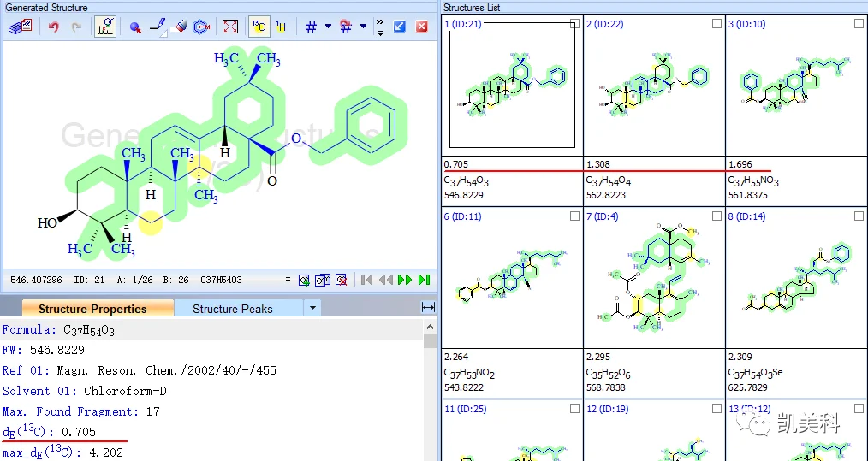Click the properties panel scroll up arrow
Image resolution: width=868 pixels, height=461 pixels.
430,327
